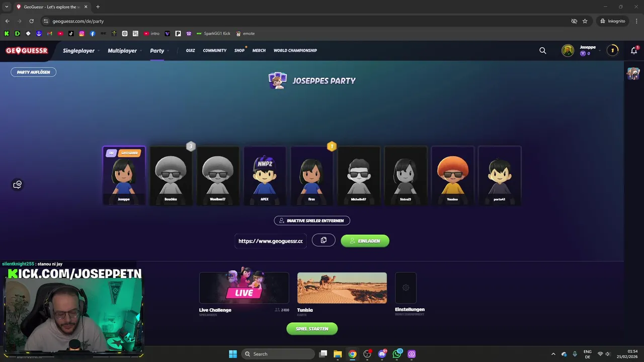
Task: Select the Bouchka player card
Action: click(x=171, y=175)
